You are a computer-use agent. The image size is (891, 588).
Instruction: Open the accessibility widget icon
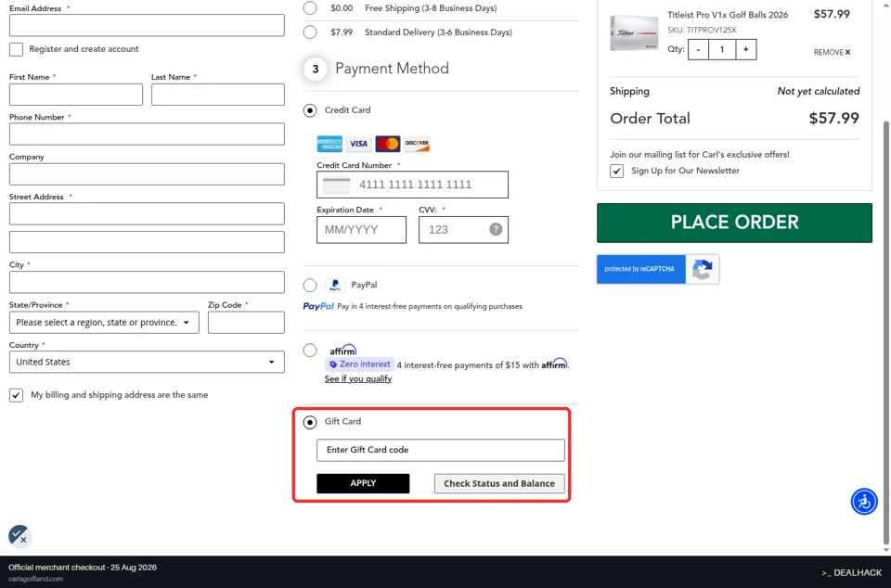(x=864, y=502)
